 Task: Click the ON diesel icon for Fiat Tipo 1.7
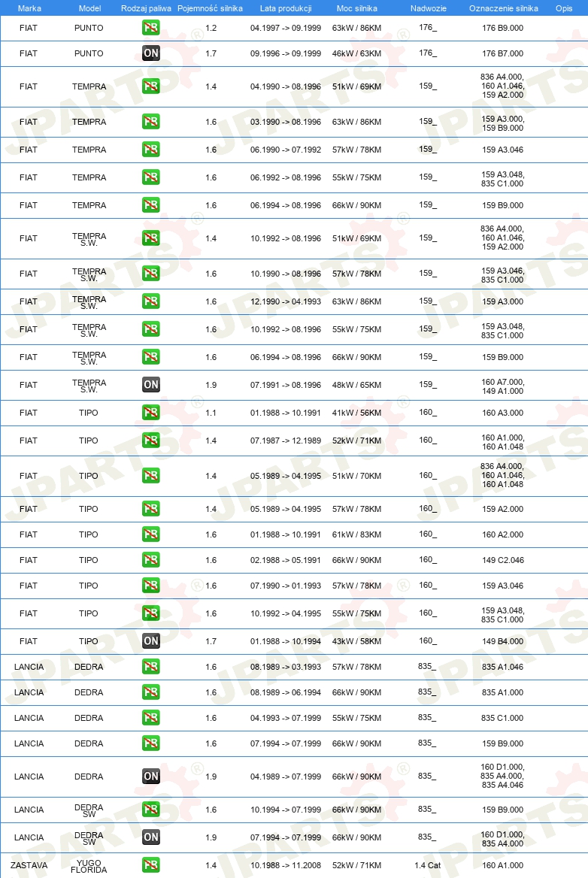point(150,641)
